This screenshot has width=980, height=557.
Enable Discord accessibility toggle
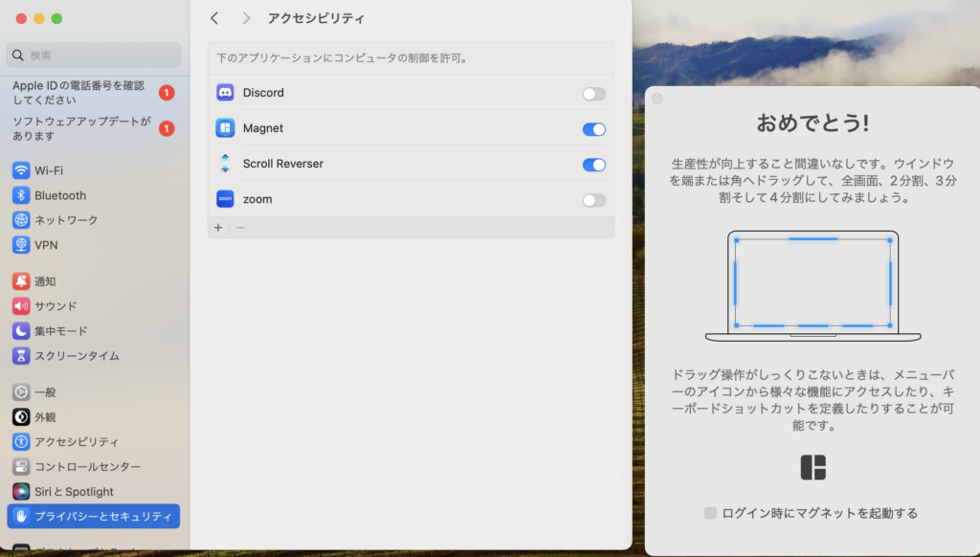(x=593, y=94)
